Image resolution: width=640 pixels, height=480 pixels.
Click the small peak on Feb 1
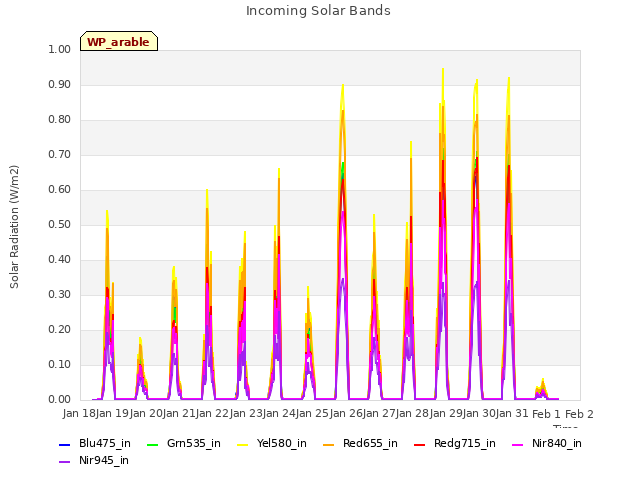(x=542, y=388)
